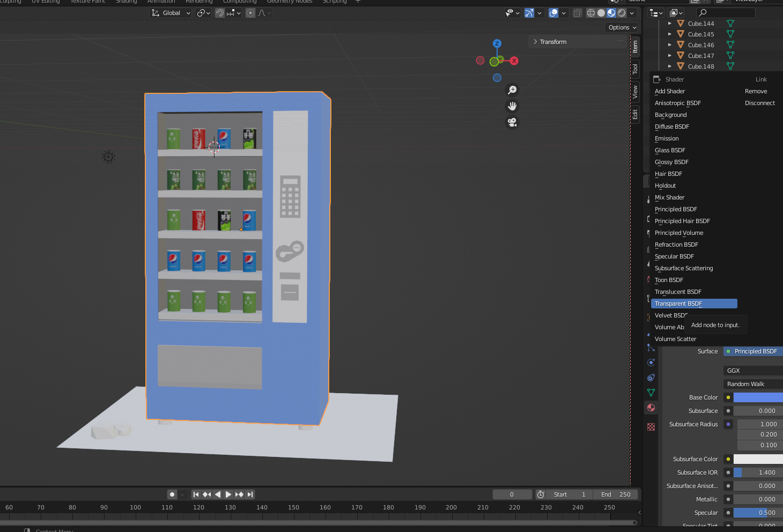Image resolution: width=783 pixels, height=532 pixels.
Task: Click Disconnect in the Link column
Action: click(x=759, y=103)
